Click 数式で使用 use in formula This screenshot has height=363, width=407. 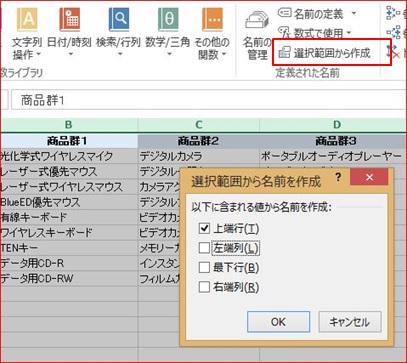point(314,33)
